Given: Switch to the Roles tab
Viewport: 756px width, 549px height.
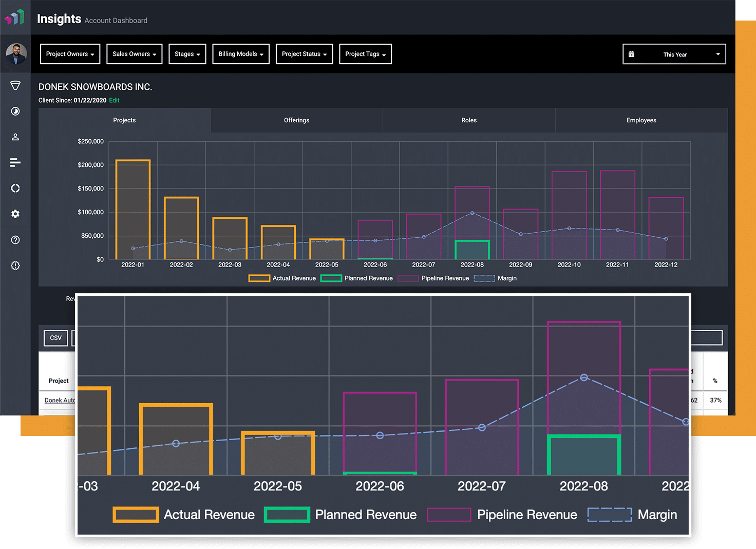Looking at the screenshot, I should point(469,120).
